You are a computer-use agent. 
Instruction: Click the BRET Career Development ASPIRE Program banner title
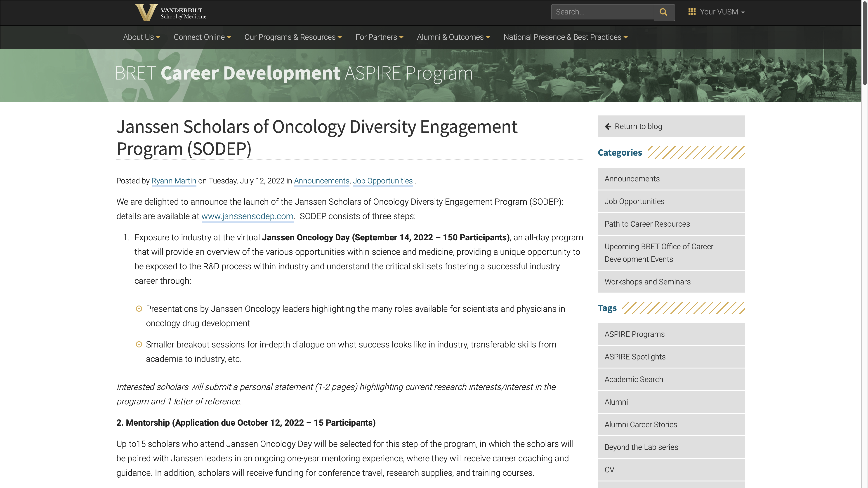tap(294, 73)
